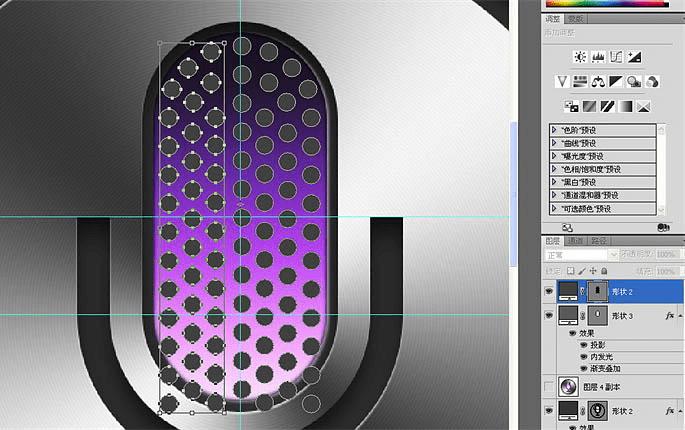Image resolution: width=685 pixels, height=430 pixels.
Task: Switch to the 路径 tab
Action: point(598,240)
